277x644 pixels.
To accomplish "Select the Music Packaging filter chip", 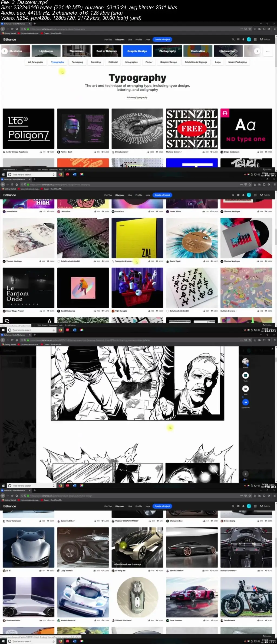I will pos(238,62).
